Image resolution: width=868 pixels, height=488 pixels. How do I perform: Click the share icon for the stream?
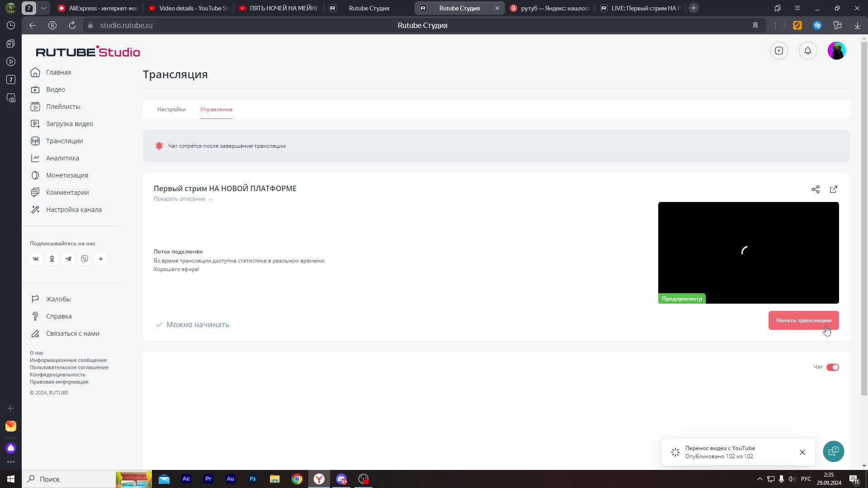tap(815, 189)
